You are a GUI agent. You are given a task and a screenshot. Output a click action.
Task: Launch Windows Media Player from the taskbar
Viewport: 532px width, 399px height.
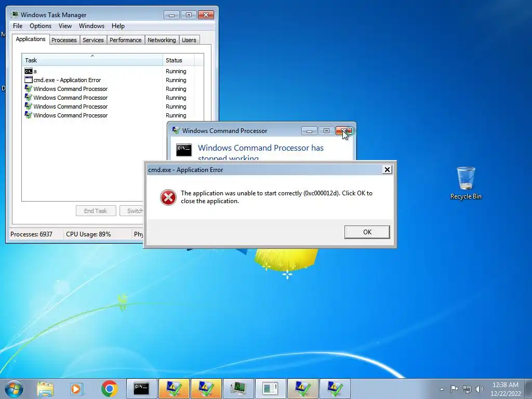click(77, 389)
